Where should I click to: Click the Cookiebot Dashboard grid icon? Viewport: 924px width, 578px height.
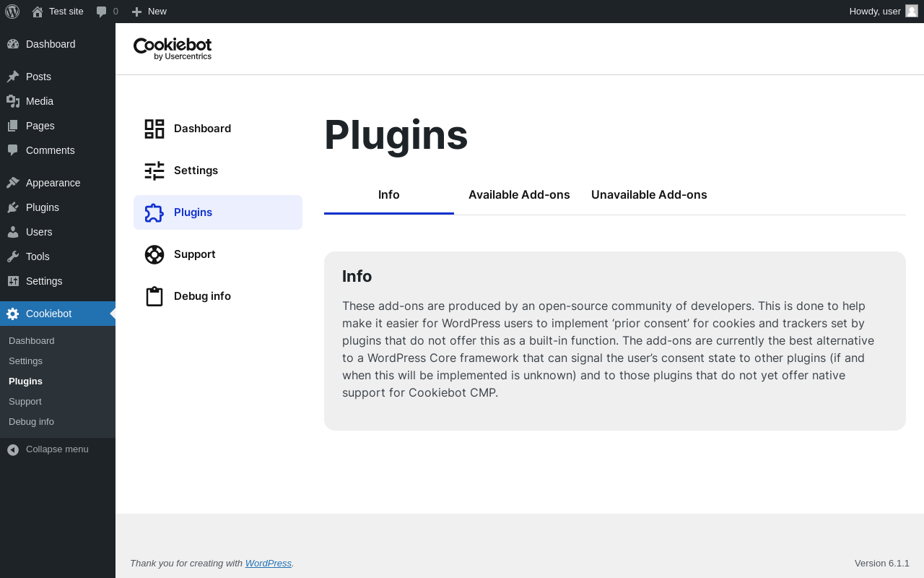click(x=154, y=129)
